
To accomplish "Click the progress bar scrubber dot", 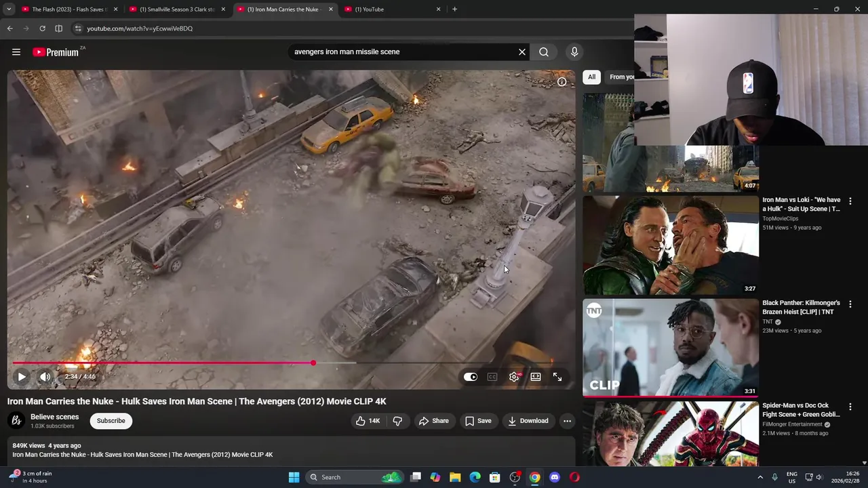I will pos(313,363).
